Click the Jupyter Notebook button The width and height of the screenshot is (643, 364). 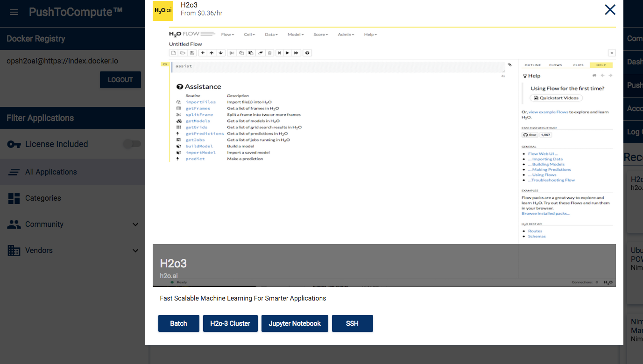pyautogui.click(x=295, y=323)
